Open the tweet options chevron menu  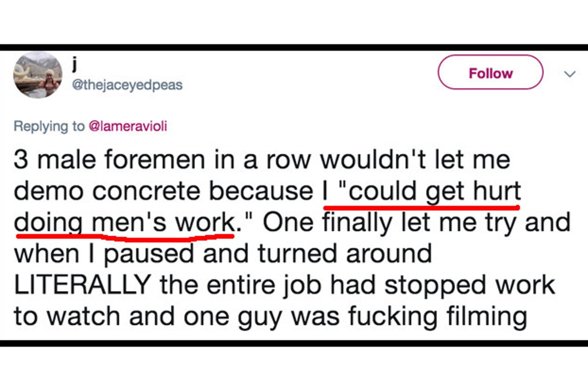click(570, 74)
